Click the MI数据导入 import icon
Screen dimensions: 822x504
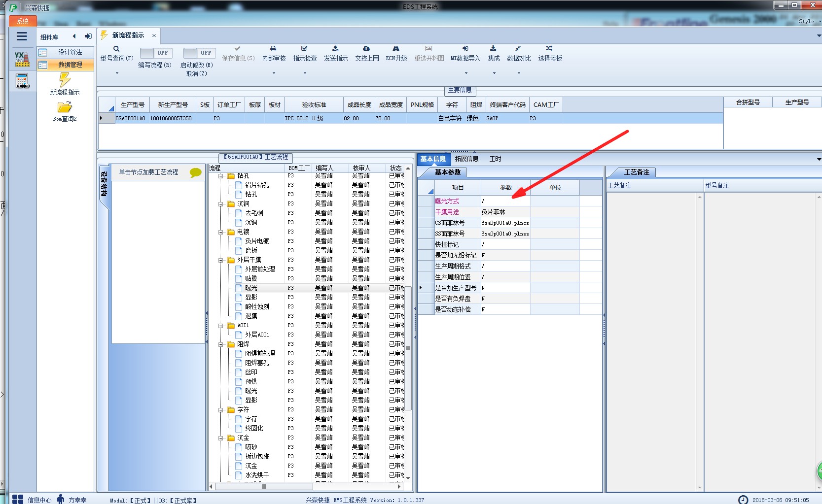pyautogui.click(x=465, y=49)
